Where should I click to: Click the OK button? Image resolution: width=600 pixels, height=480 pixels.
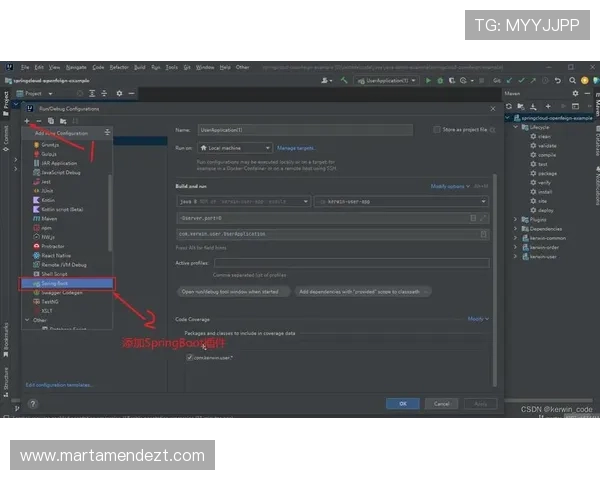click(402, 403)
